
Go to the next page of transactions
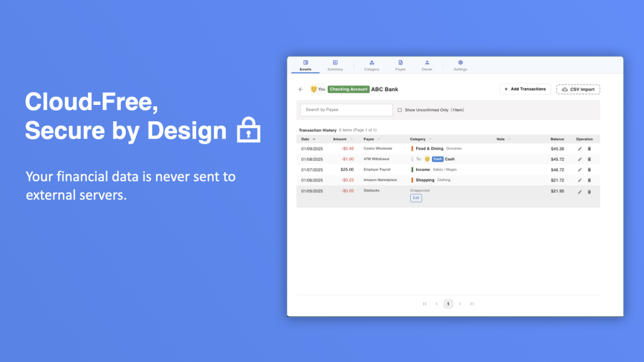460,304
